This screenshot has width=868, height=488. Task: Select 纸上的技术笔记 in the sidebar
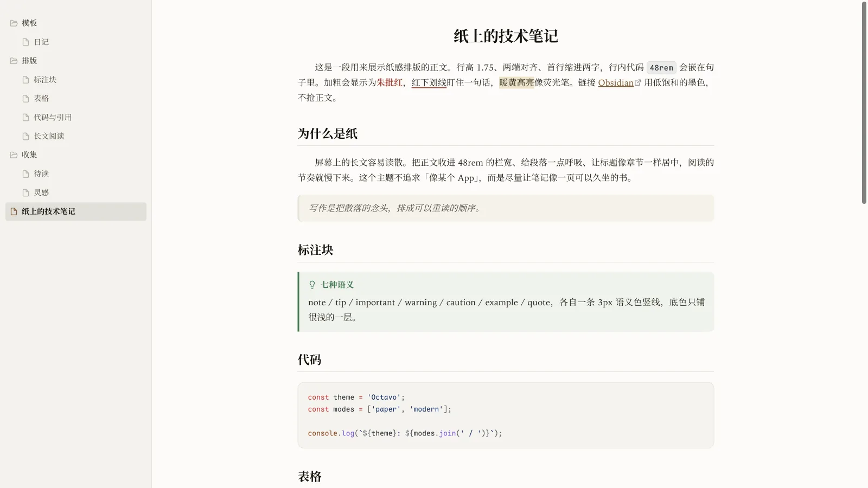[76, 211]
